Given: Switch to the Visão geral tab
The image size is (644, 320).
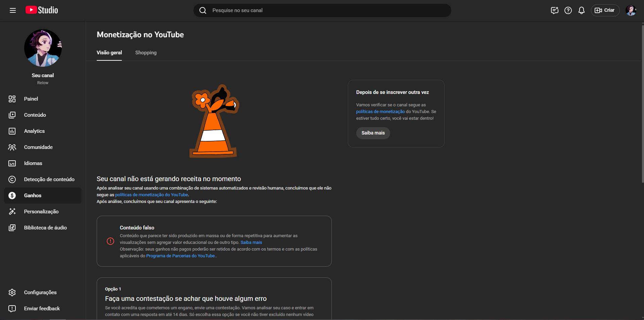Looking at the screenshot, I should point(109,53).
